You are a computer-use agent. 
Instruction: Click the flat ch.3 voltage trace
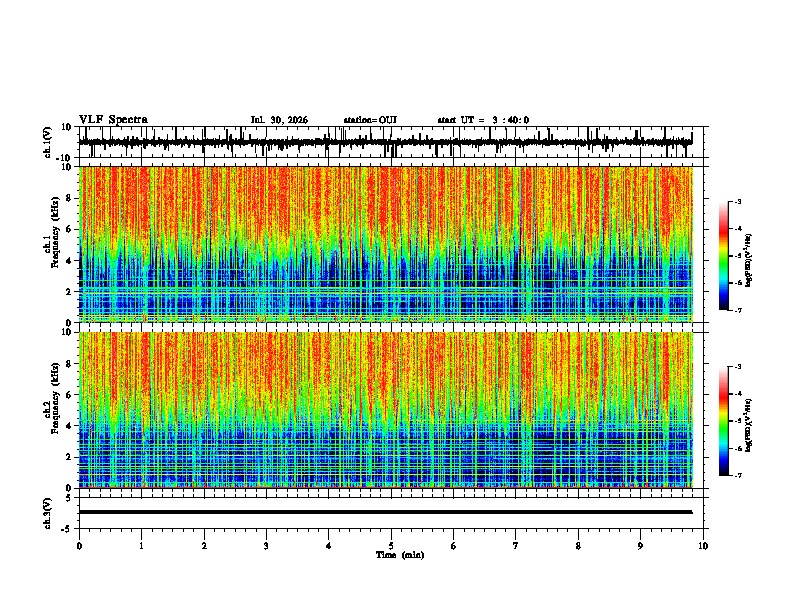(385, 512)
